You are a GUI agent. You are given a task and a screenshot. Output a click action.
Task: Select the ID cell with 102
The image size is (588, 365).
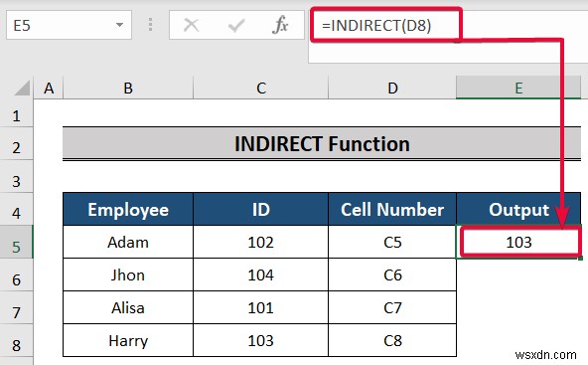(x=261, y=242)
